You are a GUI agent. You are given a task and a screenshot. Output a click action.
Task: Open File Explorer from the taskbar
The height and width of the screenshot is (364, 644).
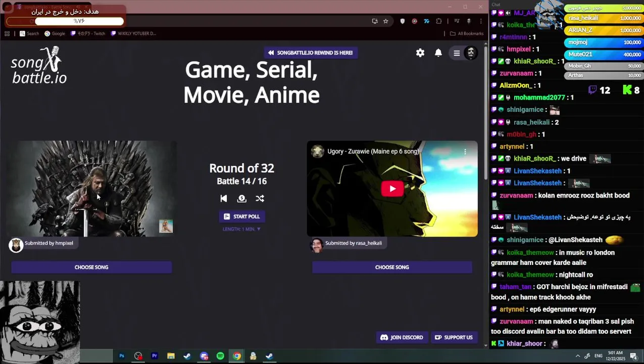(171, 356)
